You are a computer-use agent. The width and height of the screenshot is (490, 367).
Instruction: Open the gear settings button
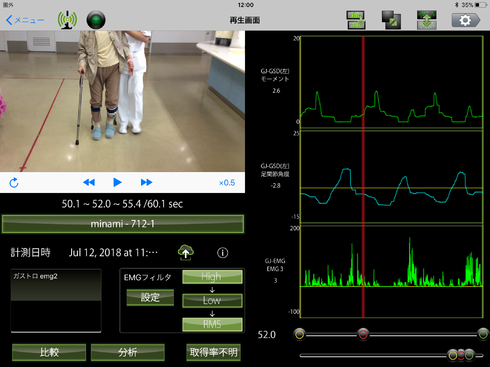point(466,20)
